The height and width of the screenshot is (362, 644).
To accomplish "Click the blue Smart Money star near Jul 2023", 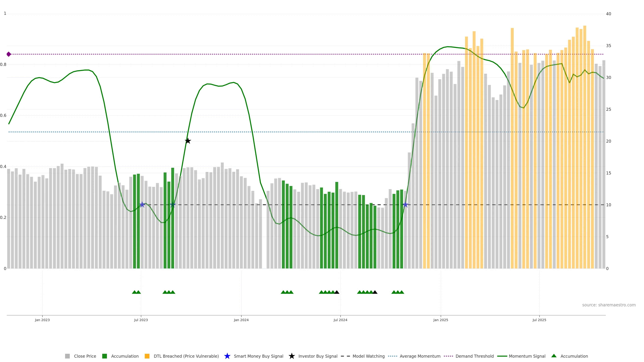I will pyautogui.click(x=142, y=205).
